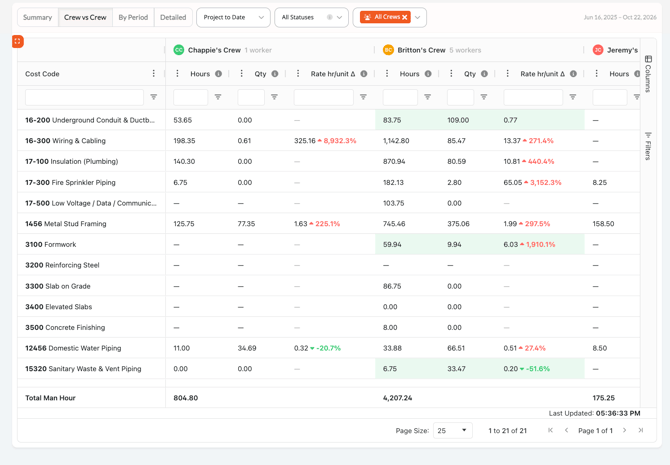The width and height of the screenshot is (670, 465).
Task: Show info for Chappie's Crew Hours column
Action: [218, 74]
